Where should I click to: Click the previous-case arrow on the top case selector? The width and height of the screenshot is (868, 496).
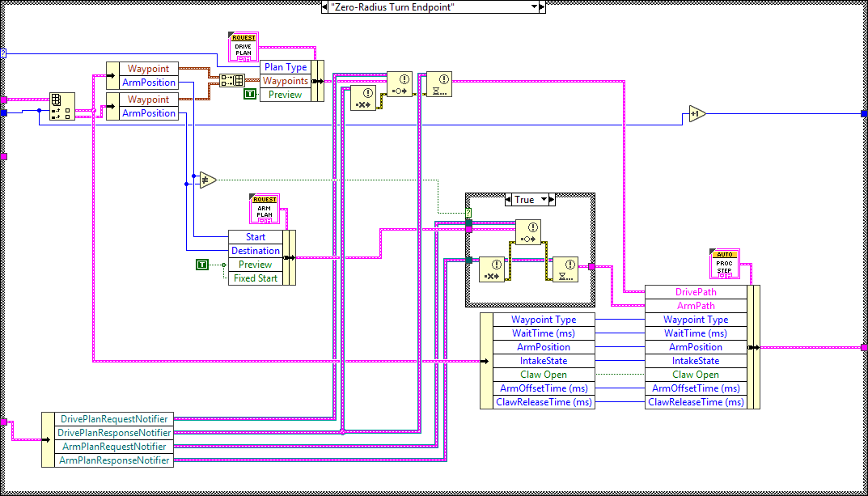pos(324,7)
